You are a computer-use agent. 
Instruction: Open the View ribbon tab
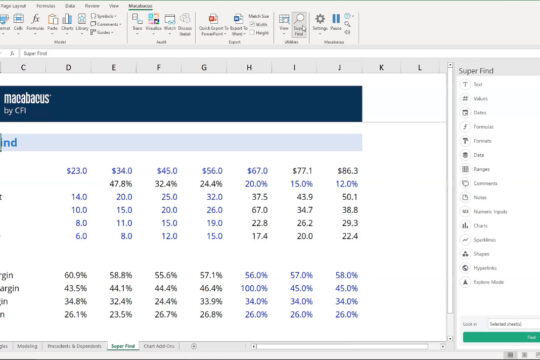click(114, 6)
